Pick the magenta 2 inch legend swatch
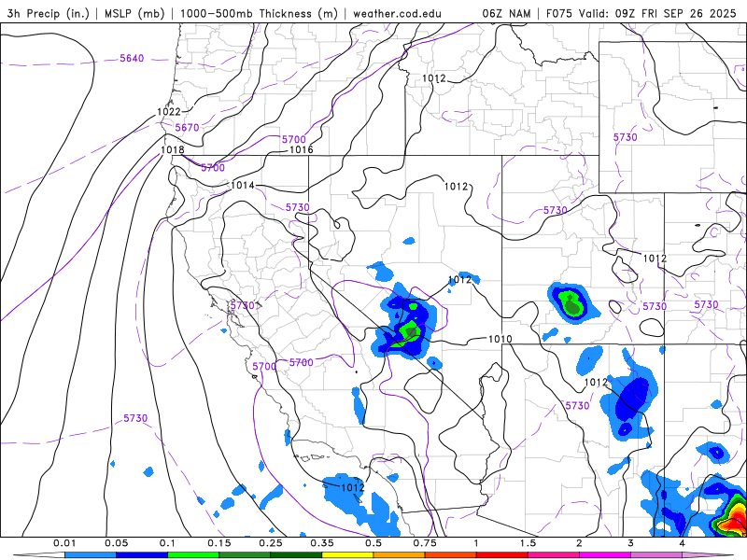The height and width of the screenshot is (560, 747). pyautogui.click(x=605, y=555)
